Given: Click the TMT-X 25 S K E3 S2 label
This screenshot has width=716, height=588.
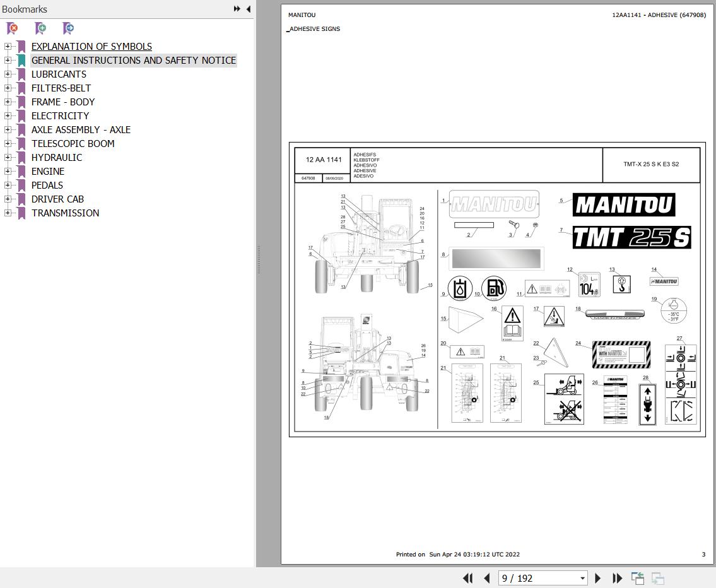Looking at the screenshot, I should pyautogui.click(x=651, y=164).
